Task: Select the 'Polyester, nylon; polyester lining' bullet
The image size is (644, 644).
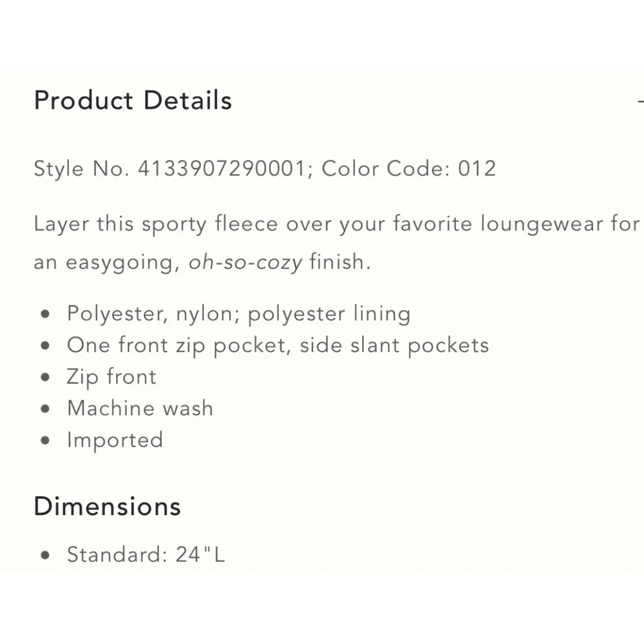Action: click(x=239, y=314)
